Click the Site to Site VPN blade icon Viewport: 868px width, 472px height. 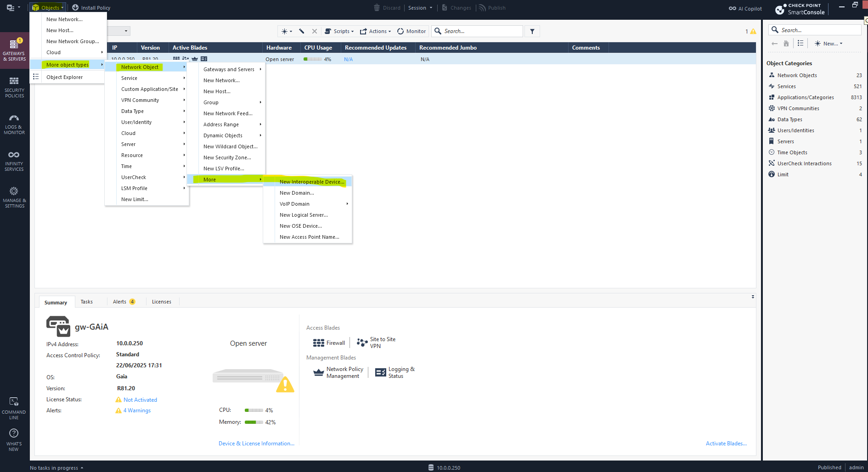tap(362, 343)
